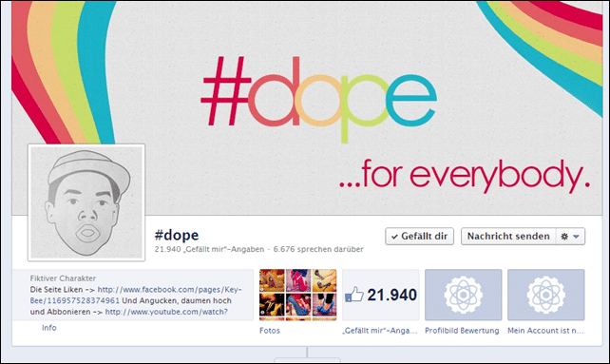This screenshot has height=364, width=610.
Task: Click the 21.940 'Gefällt mir'-Angaben text
Action: pos(209,249)
